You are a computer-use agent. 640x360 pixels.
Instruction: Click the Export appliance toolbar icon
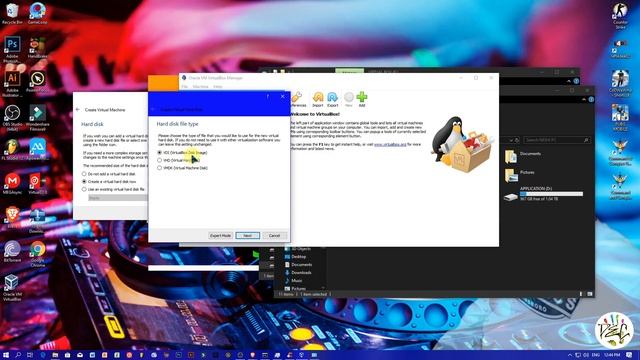333,99
